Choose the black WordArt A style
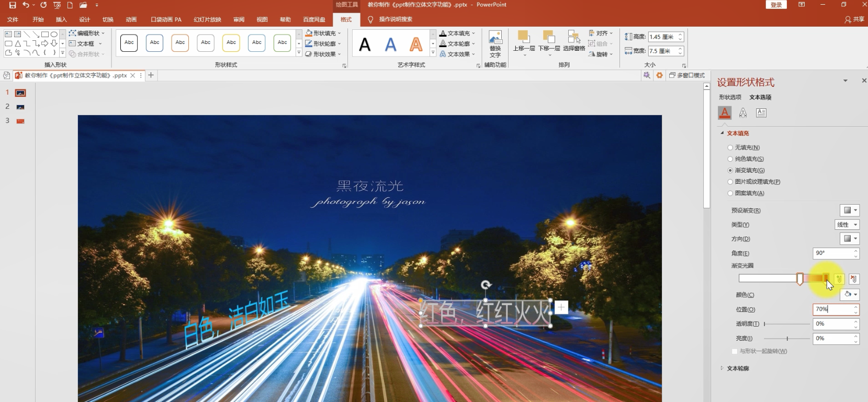The image size is (868, 402). coord(365,44)
